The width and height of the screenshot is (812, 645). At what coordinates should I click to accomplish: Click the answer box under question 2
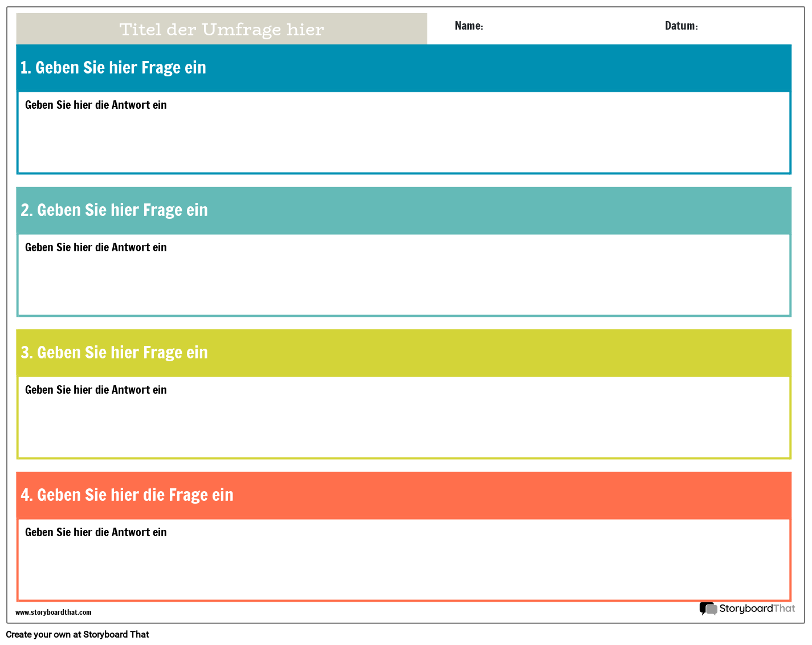tap(403, 275)
